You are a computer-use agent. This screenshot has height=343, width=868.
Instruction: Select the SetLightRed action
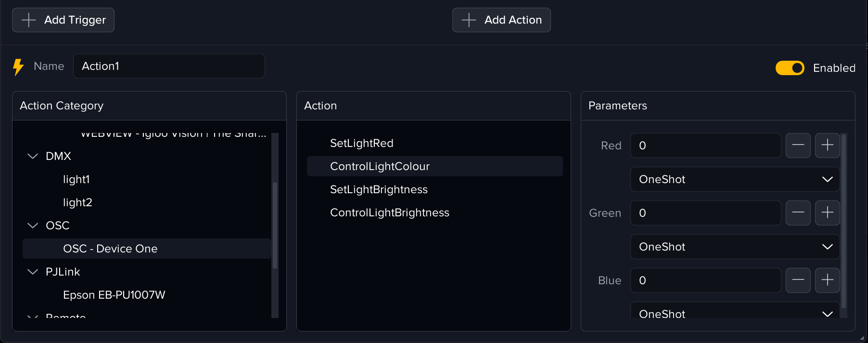pos(361,143)
